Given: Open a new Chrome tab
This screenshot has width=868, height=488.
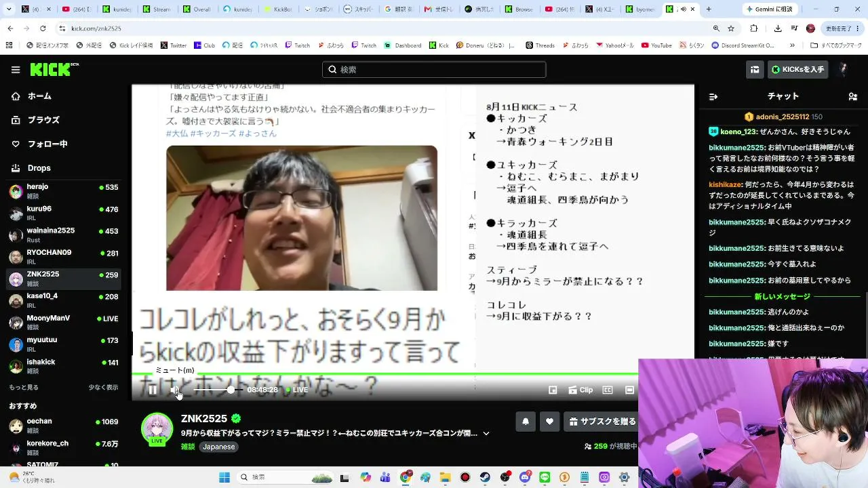Looking at the screenshot, I should [x=709, y=9].
